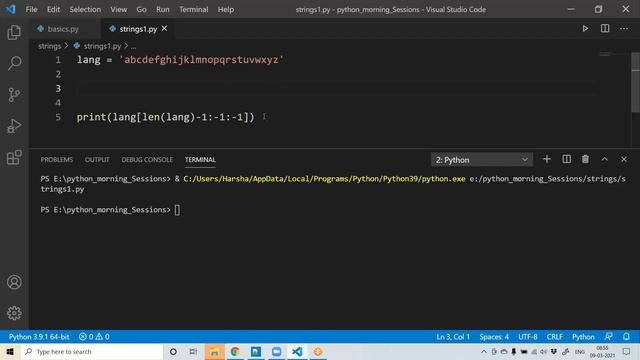Kill terminal with trash icon
The width and height of the screenshot is (640, 360).
tap(585, 159)
